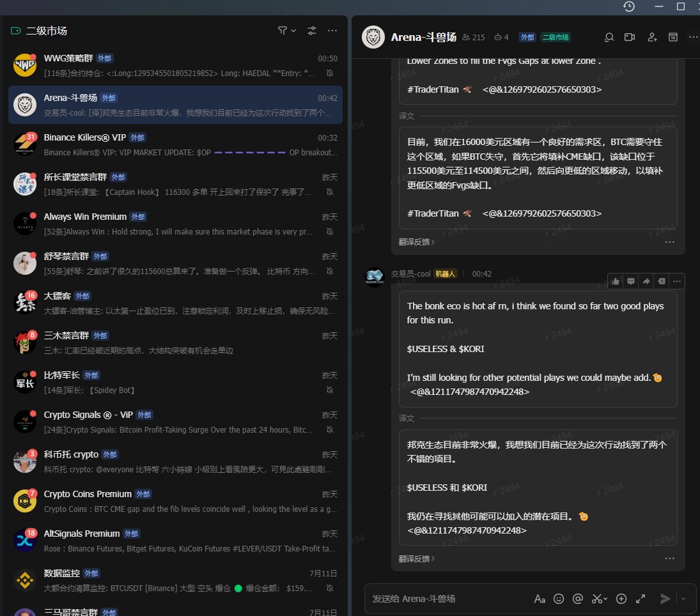The width and height of the screenshot is (700, 616).
Task: Start a video meeting from chat header
Action: (x=630, y=37)
